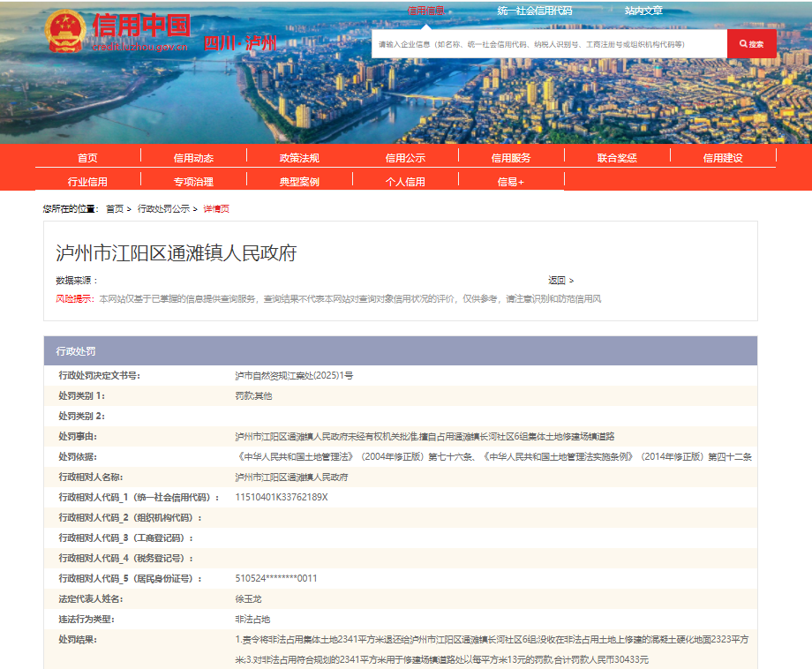Switch to the 站内文章 search tab
This screenshot has width=812, height=669.
(x=643, y=11)
